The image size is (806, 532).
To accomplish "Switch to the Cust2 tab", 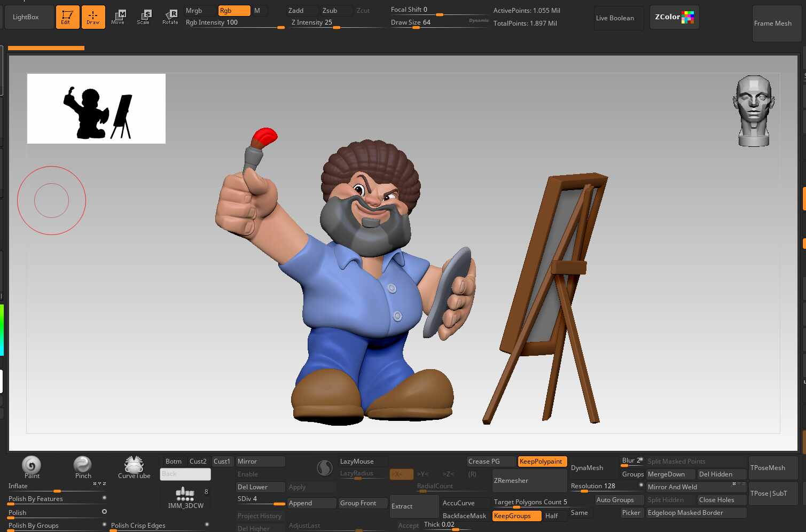I will coord(198,461).
